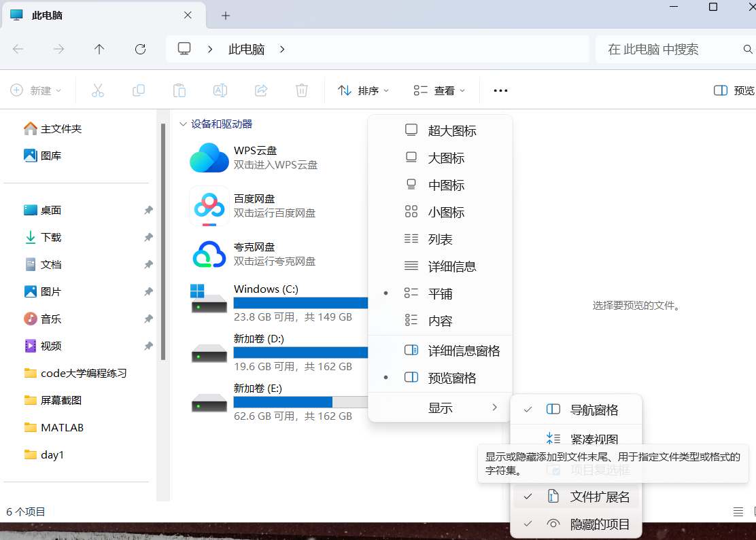Click the 新加卷 (E:) usage bar
This screenshot has width=756, height=540.
pyautogui.click(x=301, y=402)
